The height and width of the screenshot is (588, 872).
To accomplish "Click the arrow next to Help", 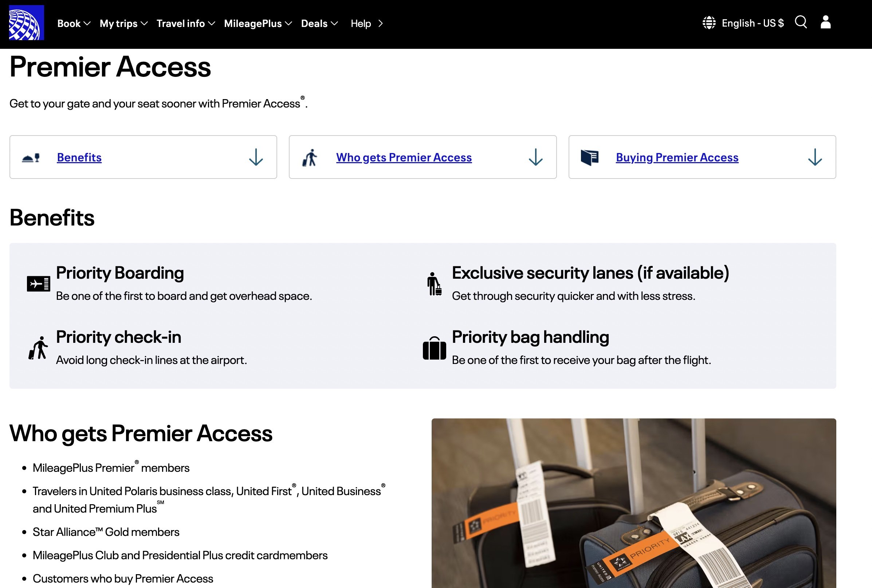I will (x=381, y=23).
